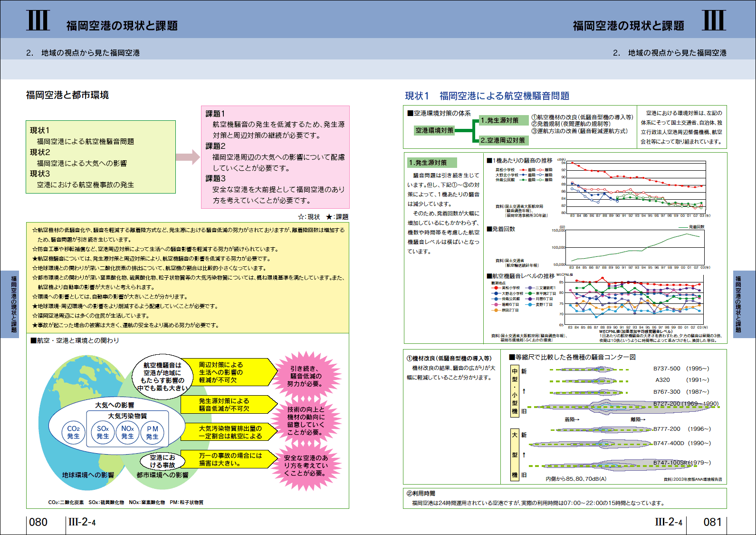Click the heading "■航空・空港と環境との関わり"
The height and width of the screenshot is (535, 756).
click(x=75, y=340)
